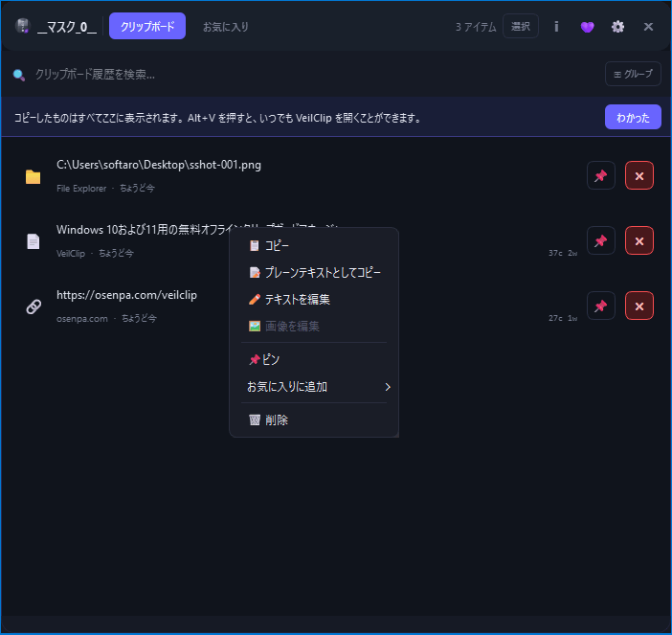Switch to the クリップボード tab
Image resolution: width=672 pixels, height=635 pixels.
pyautogui.click(x=147, y=27)
